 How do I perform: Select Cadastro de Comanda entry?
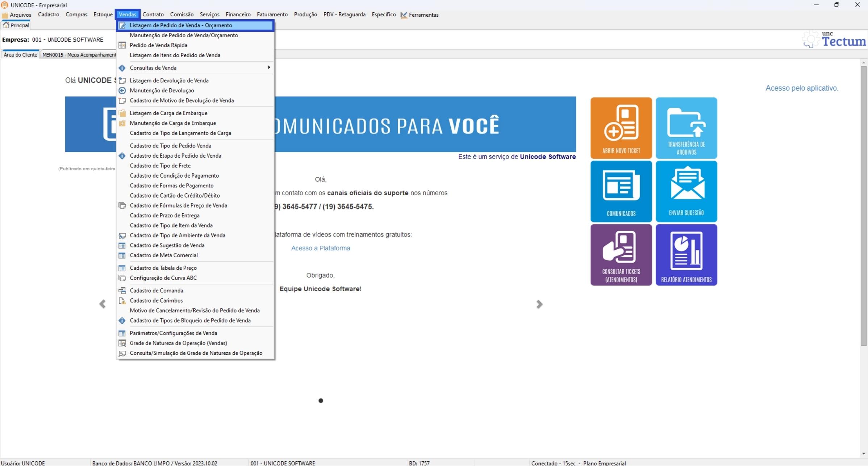coord(156,291)
